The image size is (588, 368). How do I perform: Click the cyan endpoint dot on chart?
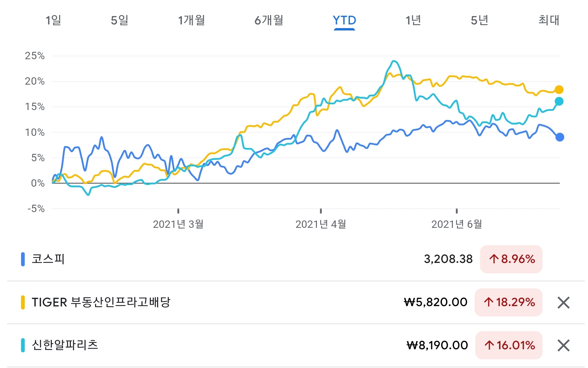pos(559,101)
